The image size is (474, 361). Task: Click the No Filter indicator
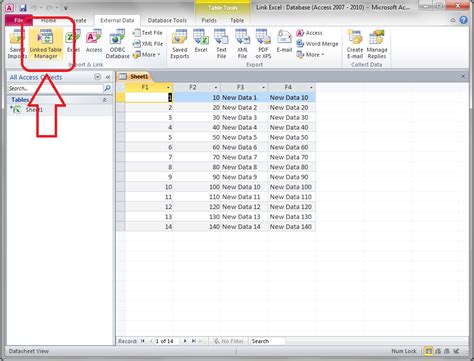coord(229,341)
